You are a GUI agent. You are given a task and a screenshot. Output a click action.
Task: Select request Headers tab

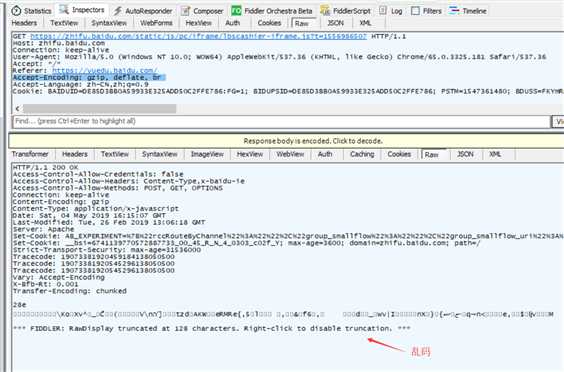click(x=24, y=23)
